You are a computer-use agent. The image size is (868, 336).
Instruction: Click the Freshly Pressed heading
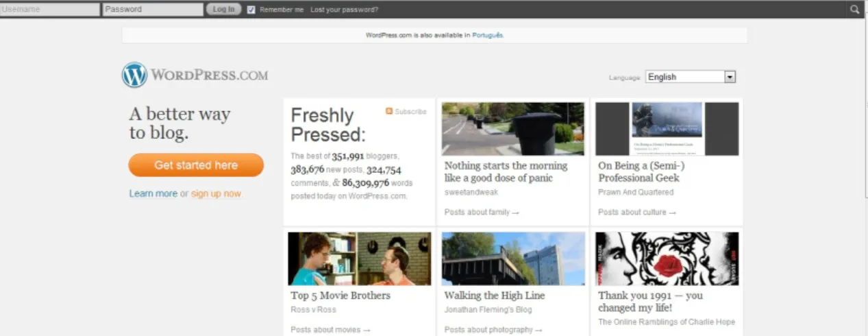329,124
